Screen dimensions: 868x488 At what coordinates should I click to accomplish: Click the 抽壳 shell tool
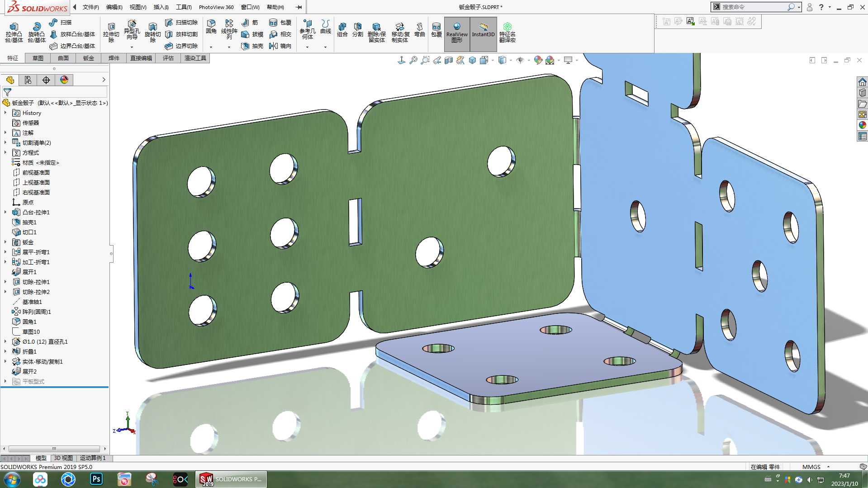coord(252,46)
